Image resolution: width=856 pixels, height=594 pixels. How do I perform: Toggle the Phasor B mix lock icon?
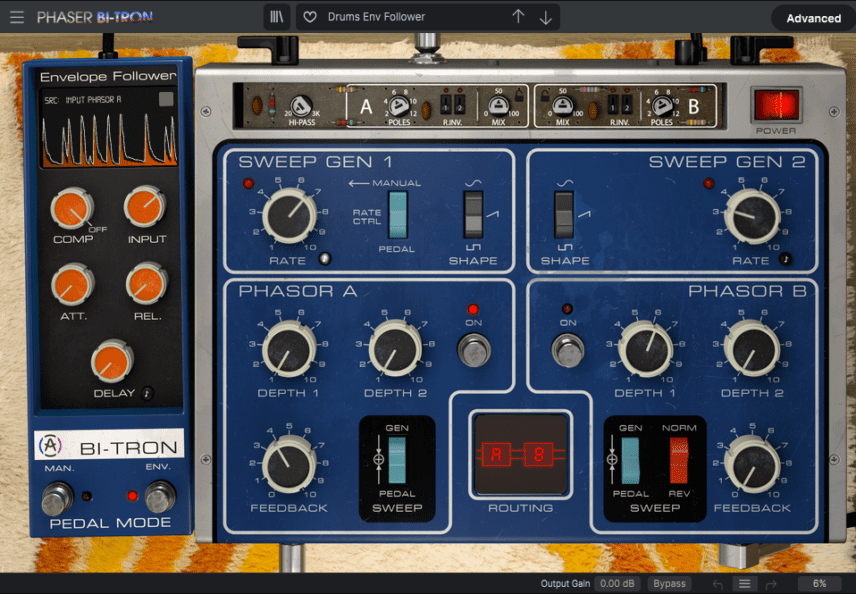click(544, 96)
